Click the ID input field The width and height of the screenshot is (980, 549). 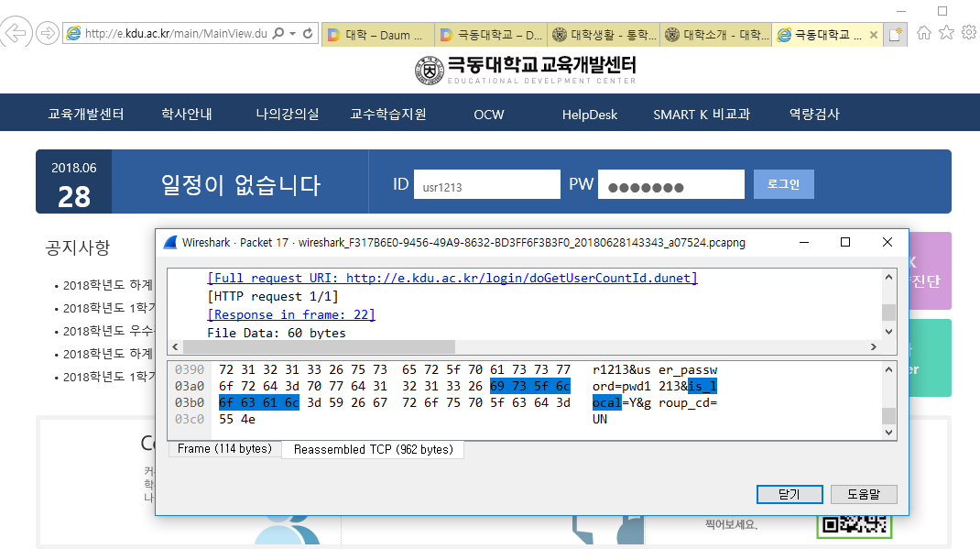(x=487, y=184)
